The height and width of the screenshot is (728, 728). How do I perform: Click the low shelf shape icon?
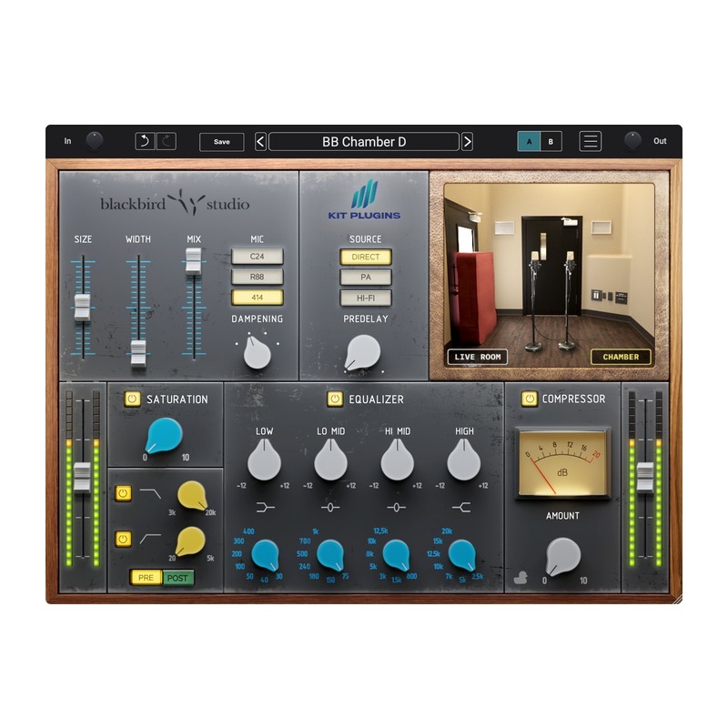(265, 508)
